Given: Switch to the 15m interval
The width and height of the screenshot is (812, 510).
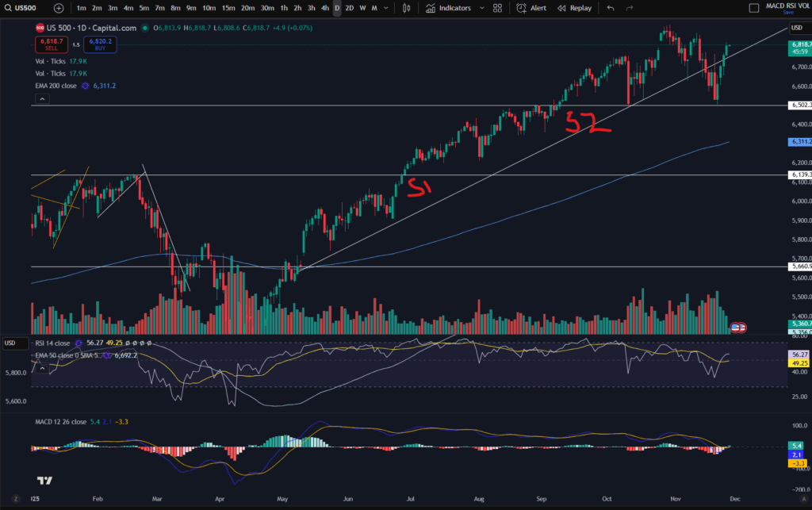Looking at the screenshot, I should [228, 8].
